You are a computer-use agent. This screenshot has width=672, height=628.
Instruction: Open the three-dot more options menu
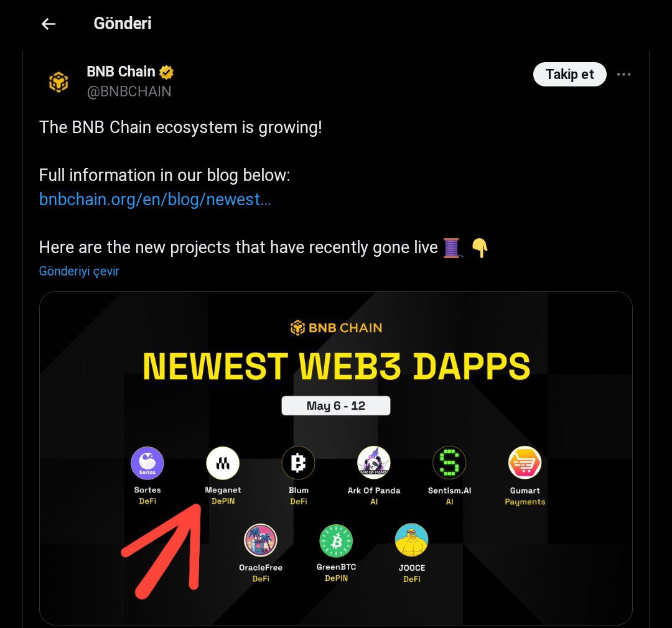tap(623, 75)
